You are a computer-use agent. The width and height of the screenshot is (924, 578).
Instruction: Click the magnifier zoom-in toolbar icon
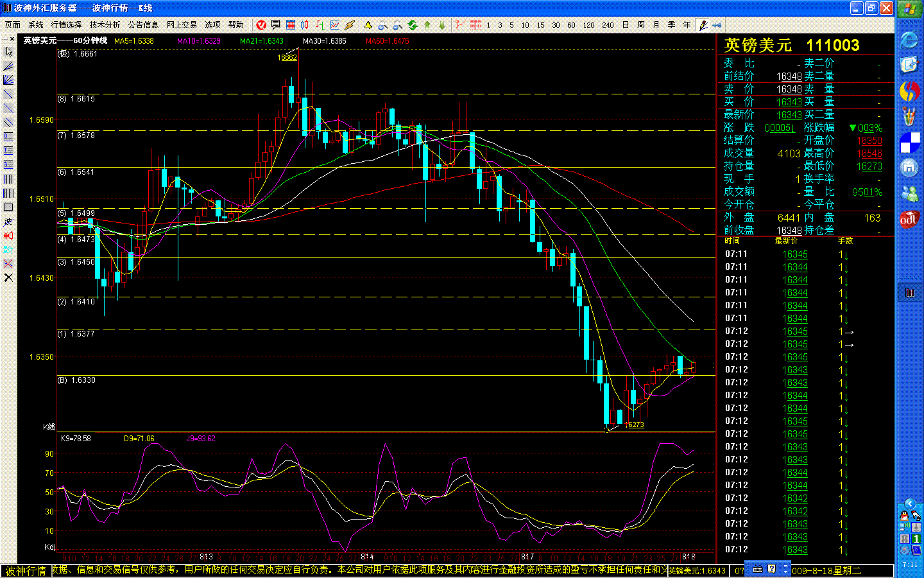tap(383, 25)
